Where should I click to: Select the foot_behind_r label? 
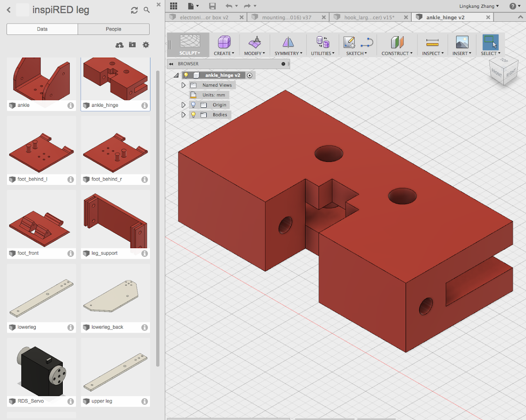click(106, 179)
